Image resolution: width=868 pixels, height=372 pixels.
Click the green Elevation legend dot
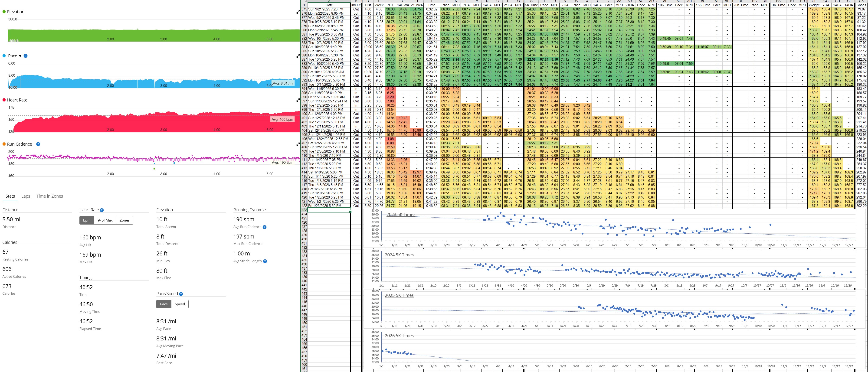coord(4,12)
